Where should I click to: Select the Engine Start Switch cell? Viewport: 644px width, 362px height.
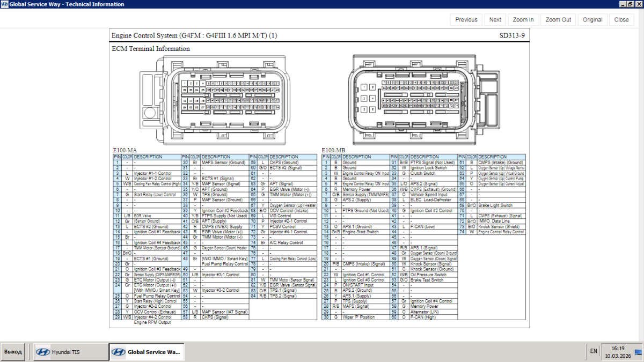tap(366, 232)
